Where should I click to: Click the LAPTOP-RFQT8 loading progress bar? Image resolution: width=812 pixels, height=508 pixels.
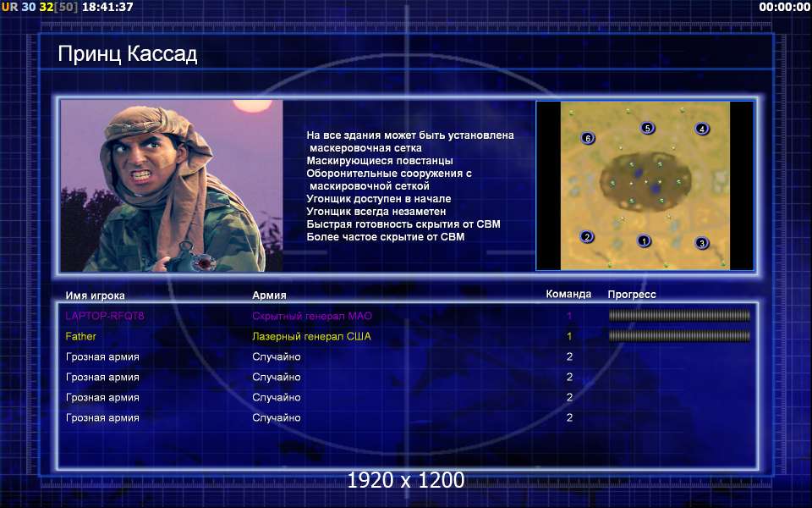679,315
